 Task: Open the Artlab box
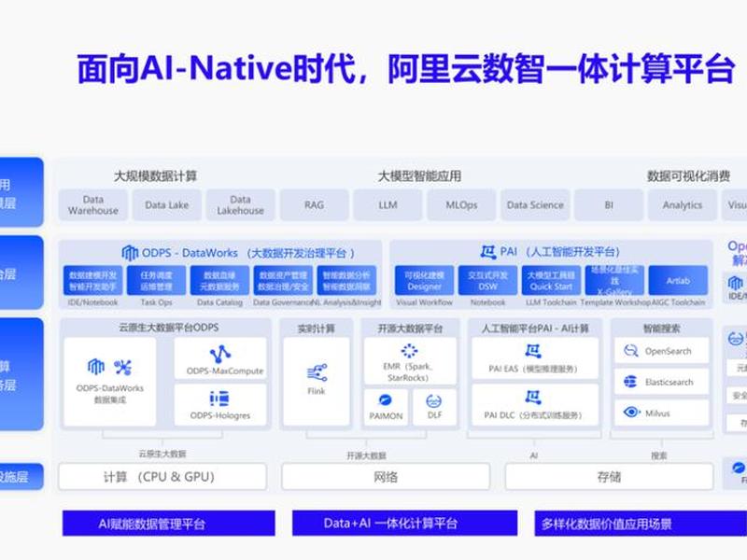click(678, 281)
